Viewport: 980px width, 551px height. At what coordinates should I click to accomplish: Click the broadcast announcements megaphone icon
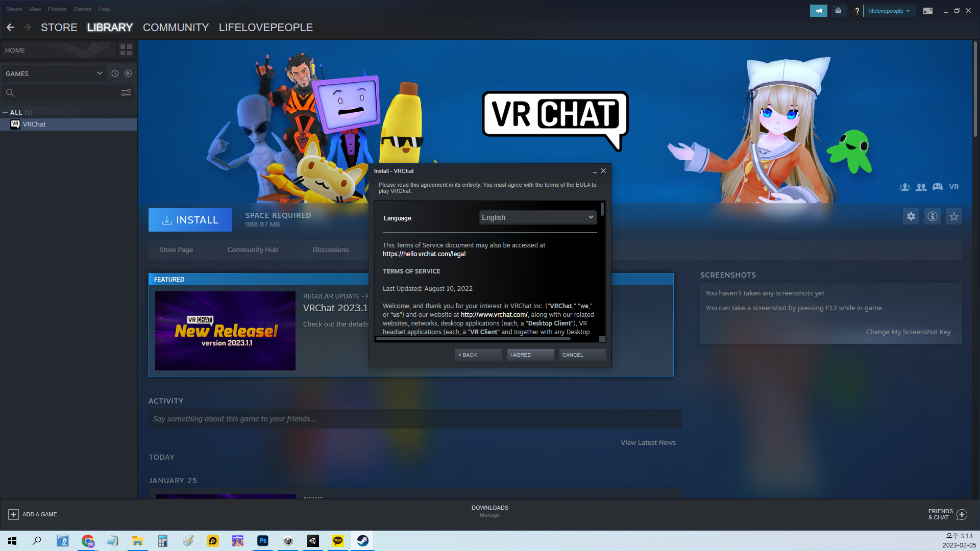(818, 11)
